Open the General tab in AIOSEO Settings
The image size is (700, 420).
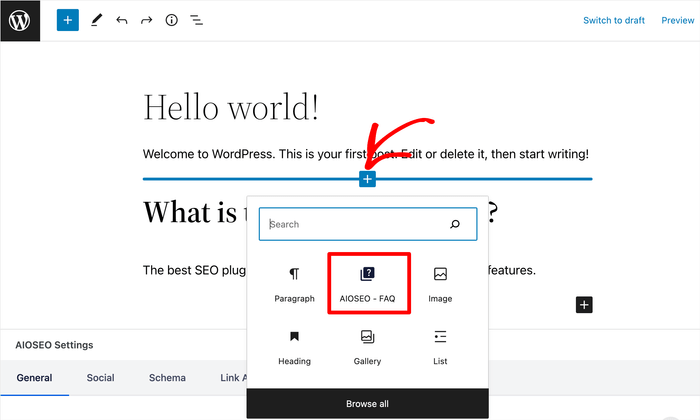pos(34,378)
